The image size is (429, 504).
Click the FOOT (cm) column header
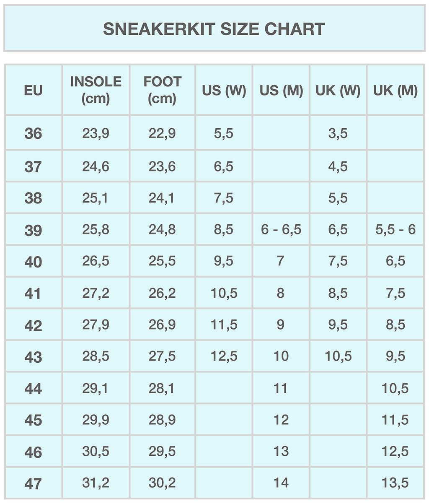[x=163, y=90]
